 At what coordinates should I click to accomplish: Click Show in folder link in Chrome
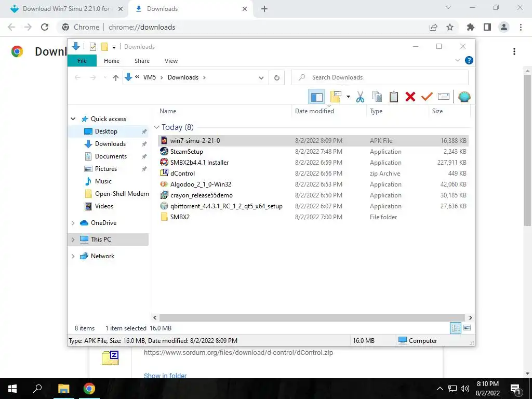coord(165,376)
